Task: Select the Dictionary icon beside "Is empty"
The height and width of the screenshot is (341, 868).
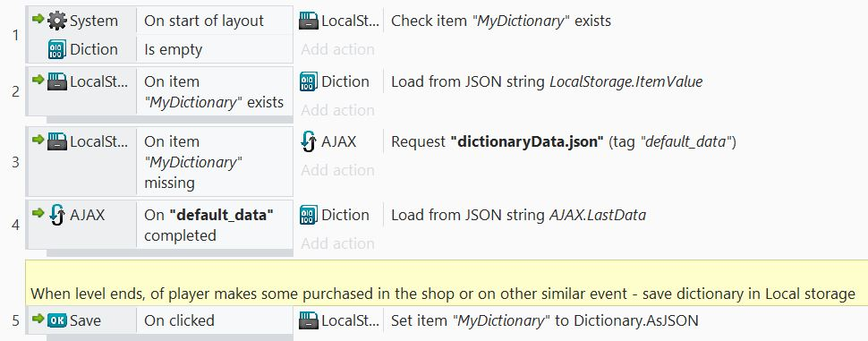Action: coord(57,49)
